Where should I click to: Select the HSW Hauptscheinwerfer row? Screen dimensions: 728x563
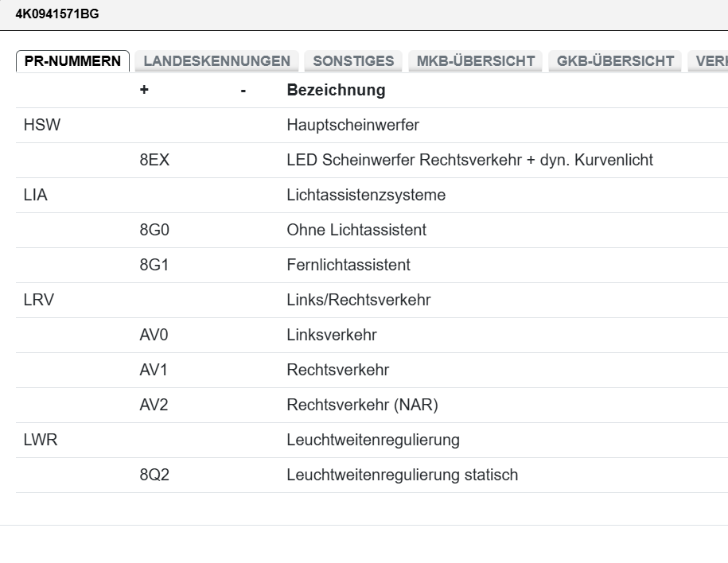click(352, 126)
